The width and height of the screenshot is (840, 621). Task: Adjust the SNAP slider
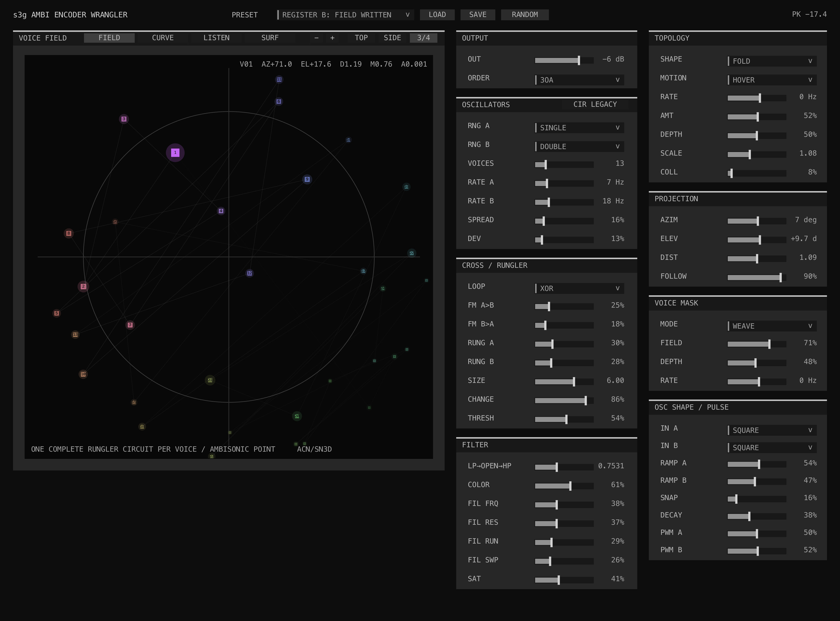[x=756, y=499]
